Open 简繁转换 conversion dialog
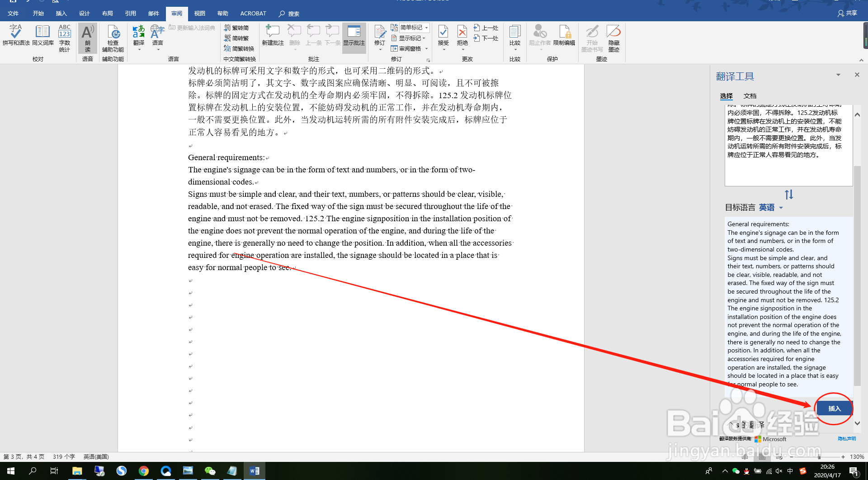This screenshot has height=480, width=868. (239, 49)
